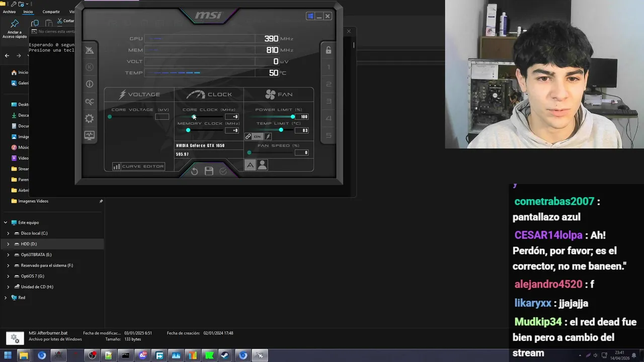The height and width of the screenshot is (362, 644).
Task: Click driver version 595.97 text
Action: (182, 154)
